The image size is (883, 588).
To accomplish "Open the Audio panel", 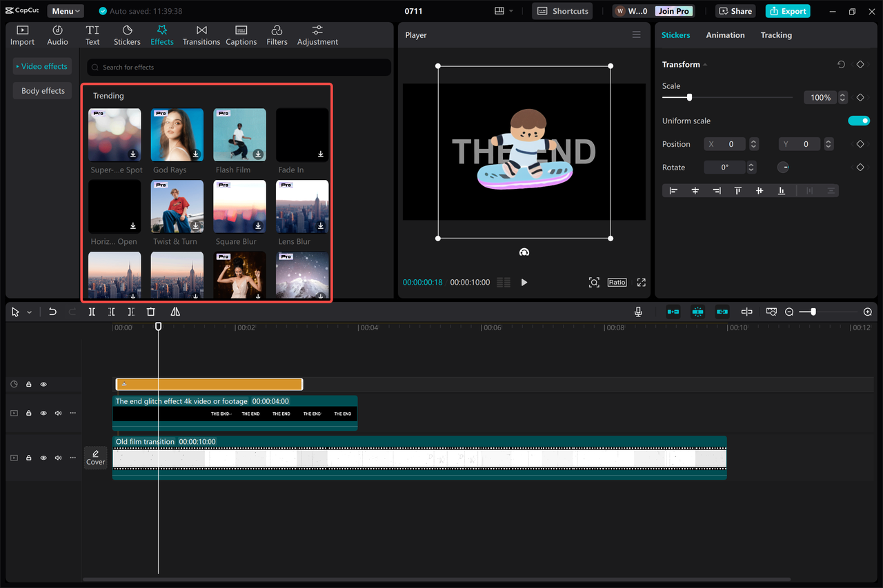I will [x=57, y=35].
